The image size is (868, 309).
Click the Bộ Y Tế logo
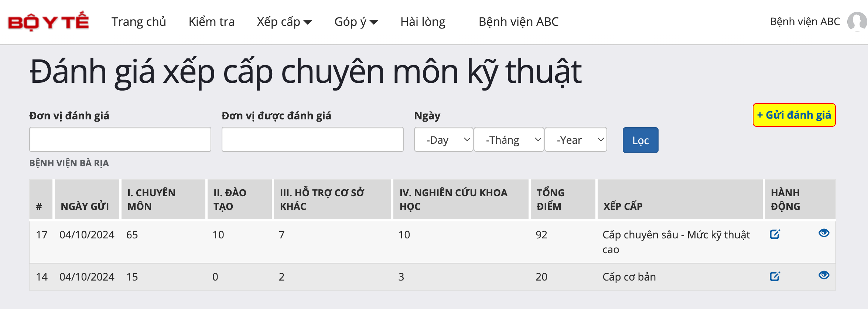click(x=48, y=21)
